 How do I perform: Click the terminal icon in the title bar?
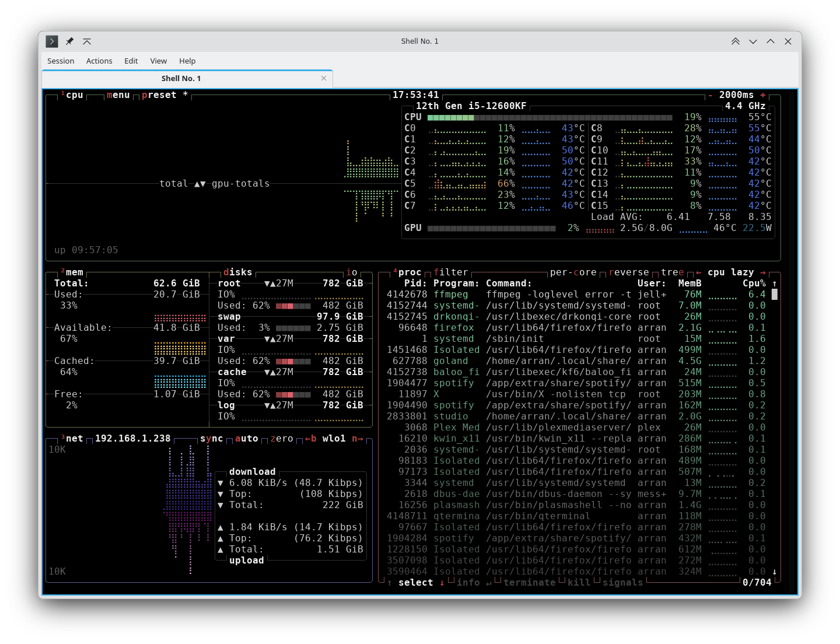point(52,41)
